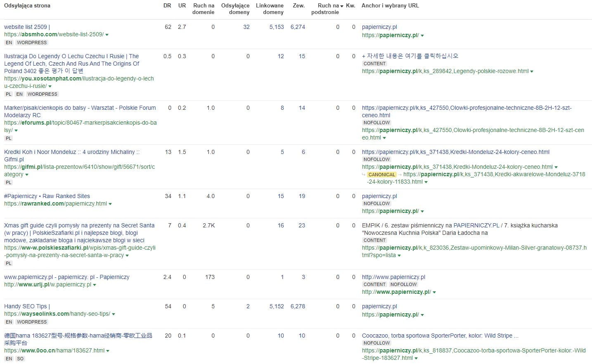The width and height of the screenshot is (592, 364).
Task: Click the 'Kredki Koh i Noor Mondeluz' page title
Action: [x=71, y=152]
